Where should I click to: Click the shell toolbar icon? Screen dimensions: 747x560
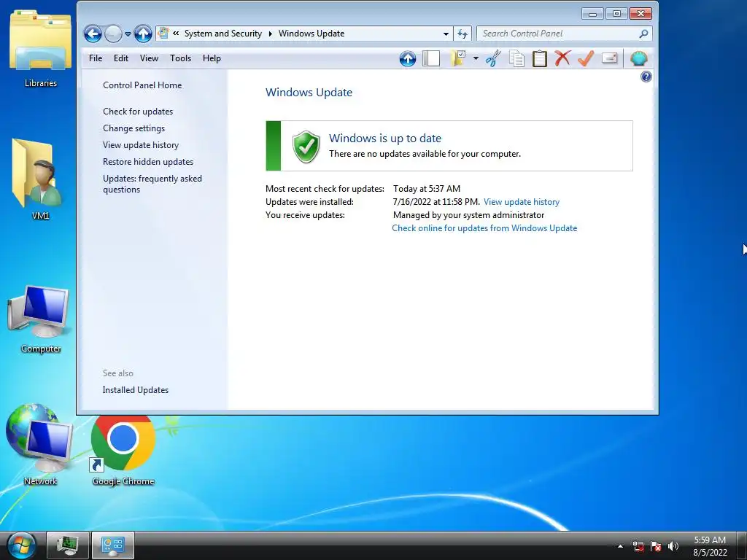[638, 58]
